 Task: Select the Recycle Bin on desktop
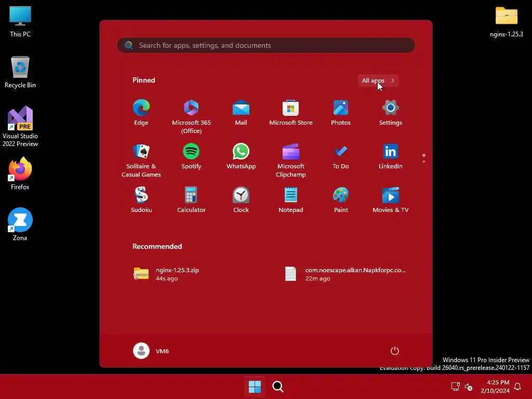(20, 72)
